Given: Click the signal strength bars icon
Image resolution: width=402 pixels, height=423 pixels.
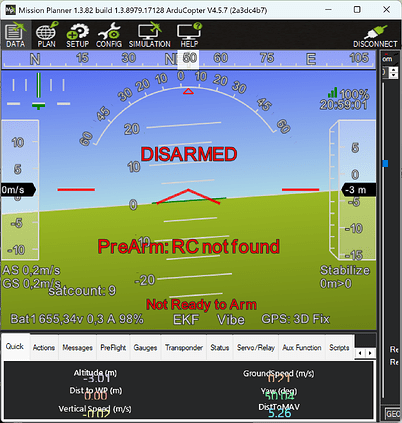Looking at the screenshot, I should pos(332,92).
